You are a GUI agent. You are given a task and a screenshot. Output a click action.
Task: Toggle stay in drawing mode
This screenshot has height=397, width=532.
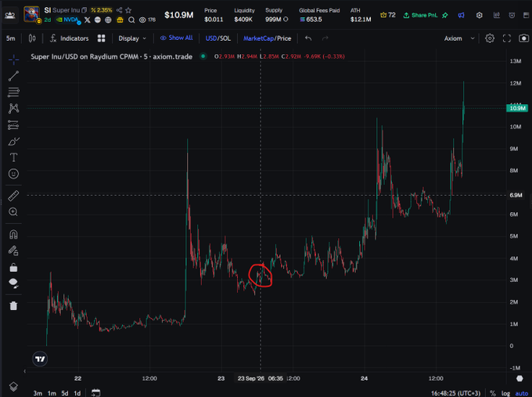pos(13,251)
